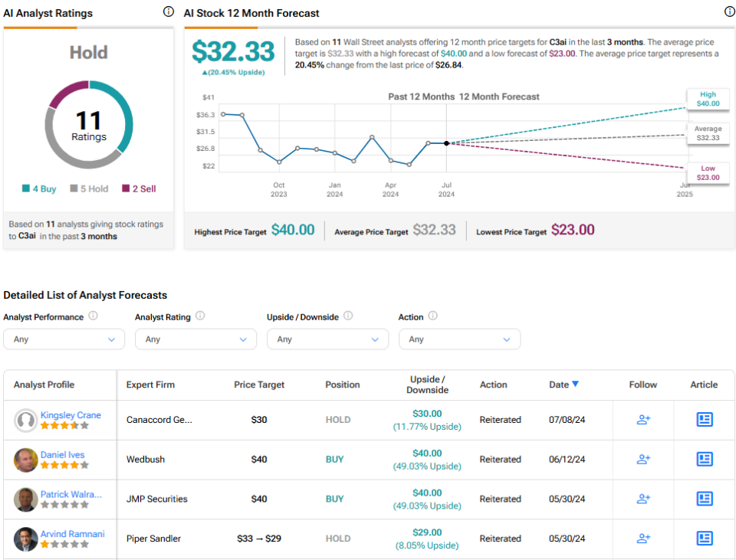
Task: Click the $33 → $29 price target cell
Action: pos(259,539)
